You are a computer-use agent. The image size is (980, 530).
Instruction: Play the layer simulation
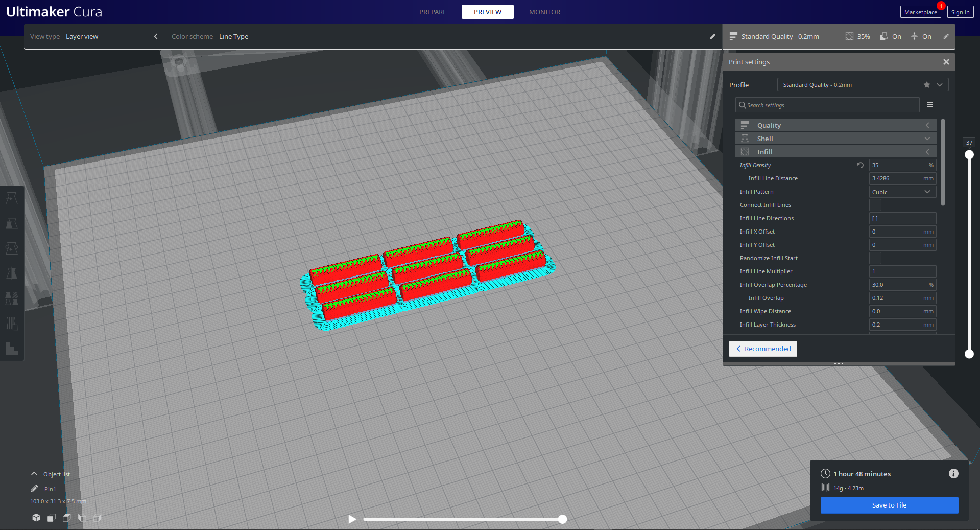(x=352, y=519)
